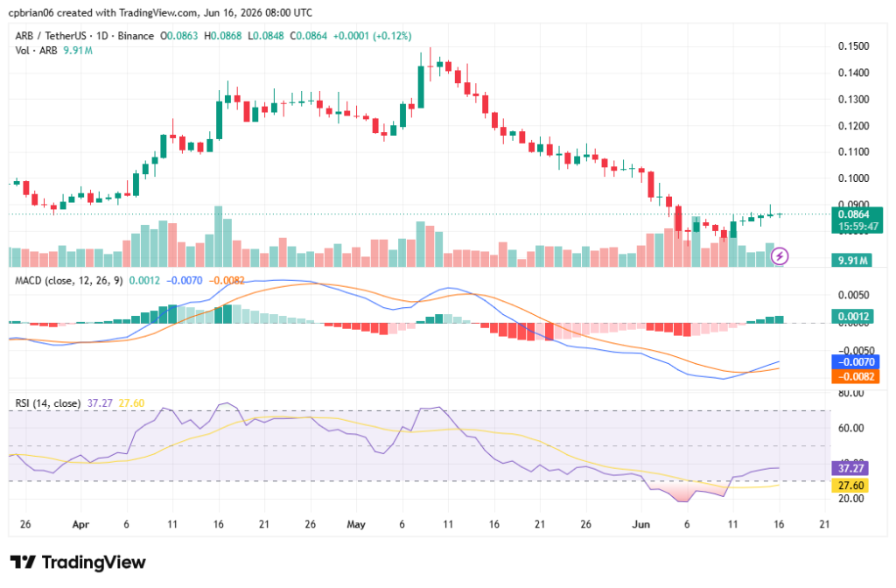Click the 0.0012 value in MACD legend

tap(144, 281)
